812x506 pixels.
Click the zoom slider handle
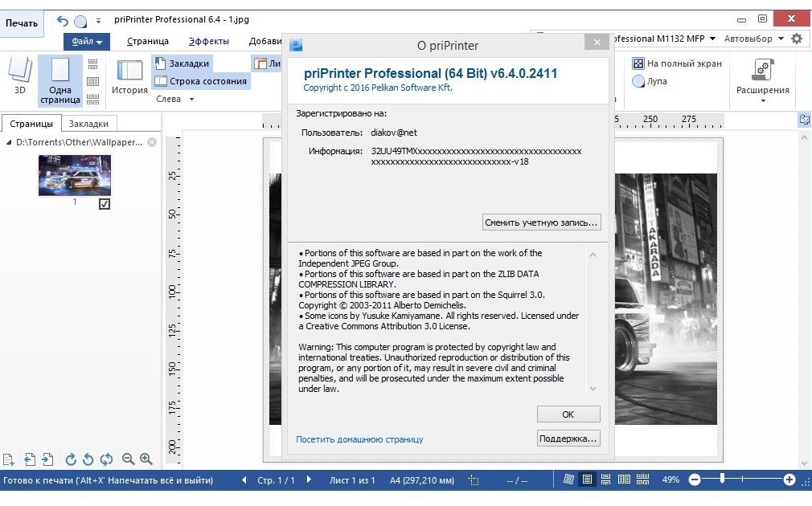click(x=723, y=479)
